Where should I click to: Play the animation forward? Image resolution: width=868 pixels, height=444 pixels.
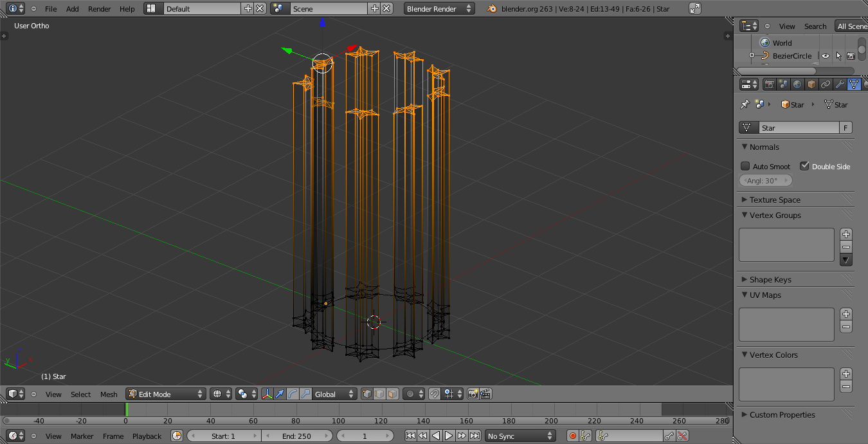(449, 436)
